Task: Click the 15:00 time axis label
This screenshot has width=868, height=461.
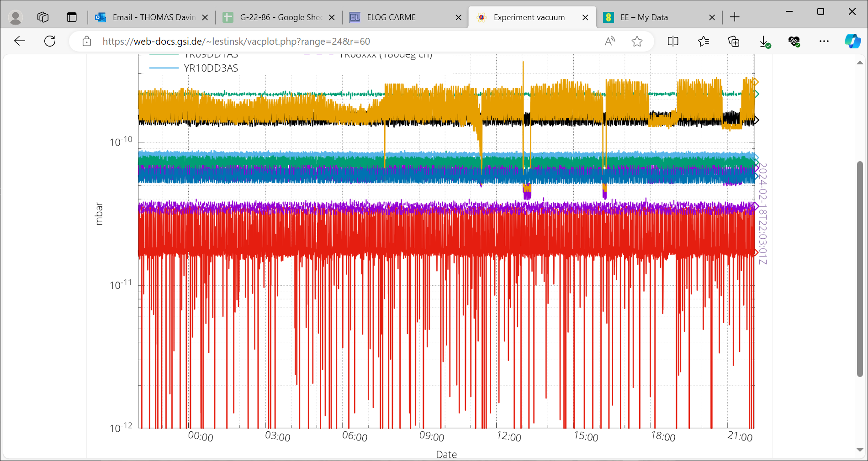Action: [586, 437]
